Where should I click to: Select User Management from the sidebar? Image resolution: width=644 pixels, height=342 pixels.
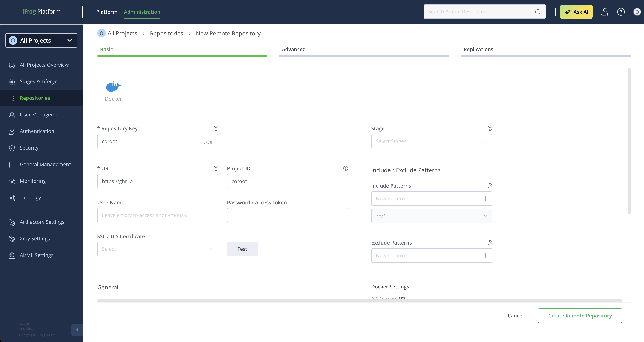pos(41,115)
